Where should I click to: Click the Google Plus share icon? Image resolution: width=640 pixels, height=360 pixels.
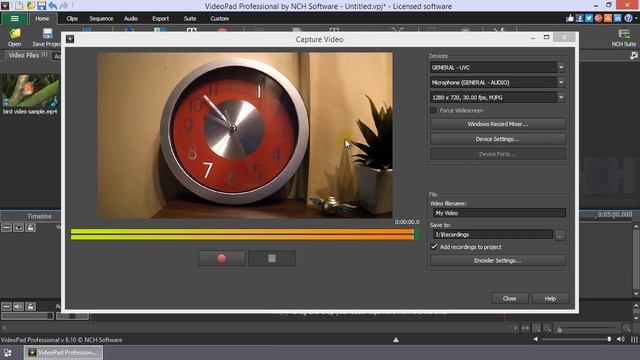pos(599,18)
